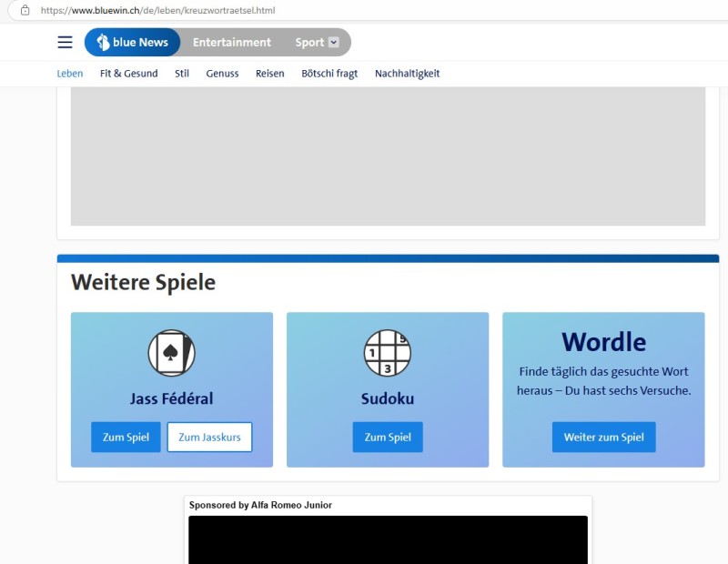The image size is (728, 564).
Task: Navigate to Reisen section
Action: [x=269, y=74]
